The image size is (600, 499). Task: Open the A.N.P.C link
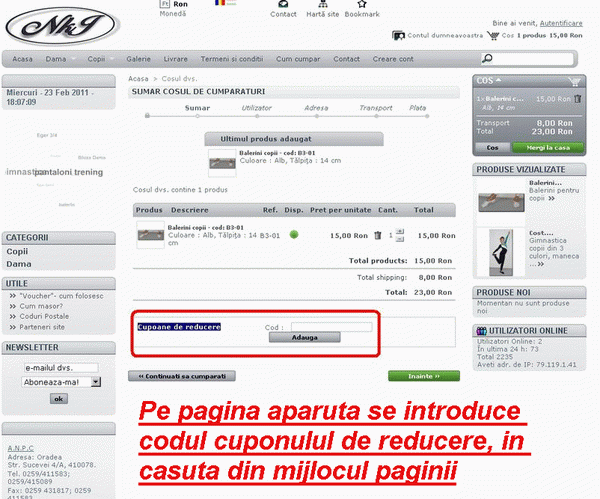coord(21,448)
